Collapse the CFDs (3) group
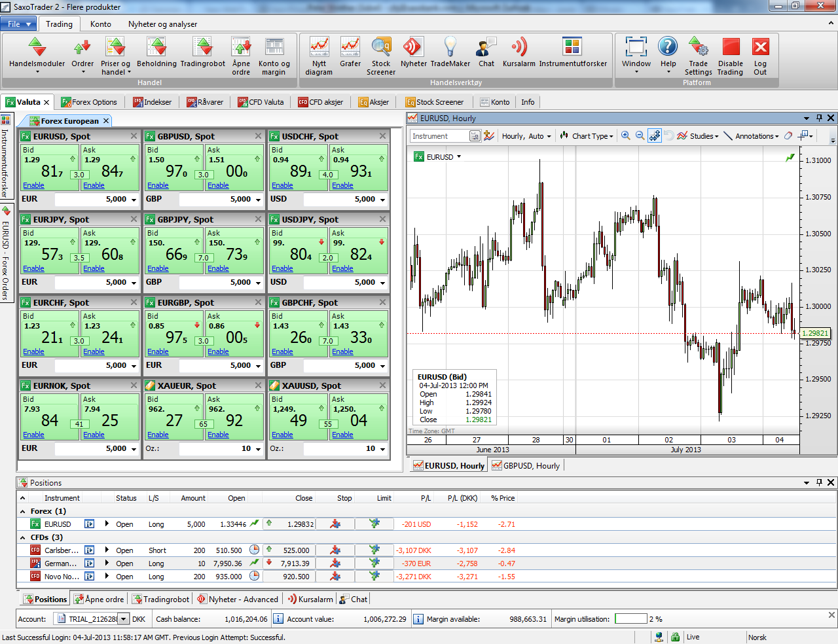838x644 pixels. click(x=23, y=537)
